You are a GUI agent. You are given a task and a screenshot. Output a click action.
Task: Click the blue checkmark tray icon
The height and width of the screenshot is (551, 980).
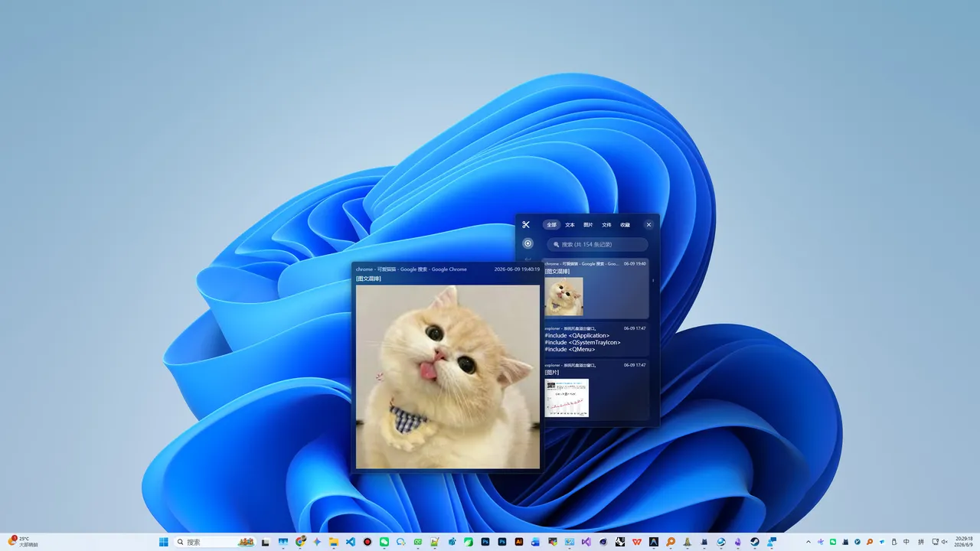(x=857, y=542)
